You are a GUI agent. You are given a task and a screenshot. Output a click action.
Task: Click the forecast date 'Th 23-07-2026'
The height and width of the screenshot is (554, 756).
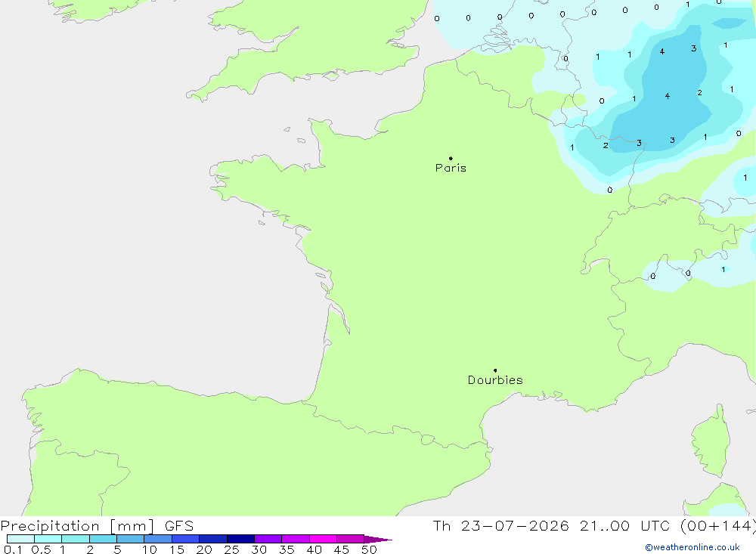click(500, 525)
